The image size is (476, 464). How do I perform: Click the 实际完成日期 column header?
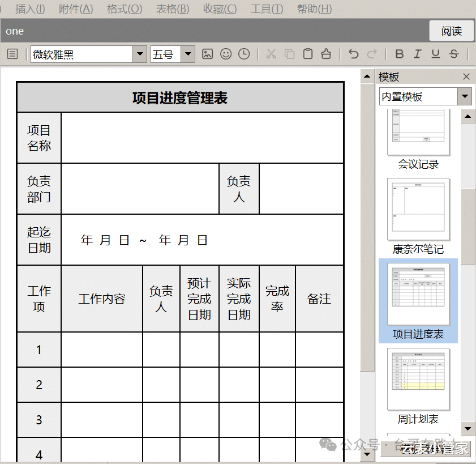239,299
